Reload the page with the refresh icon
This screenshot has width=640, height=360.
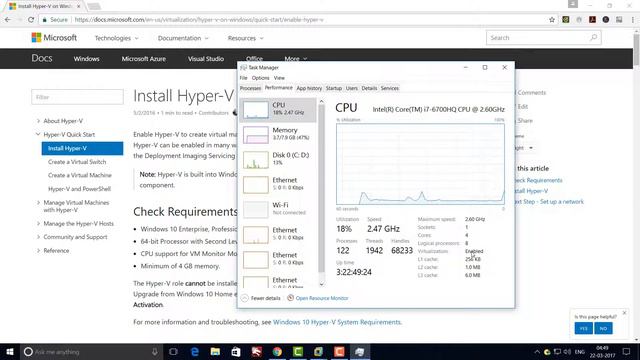click(x=31, y=20)
